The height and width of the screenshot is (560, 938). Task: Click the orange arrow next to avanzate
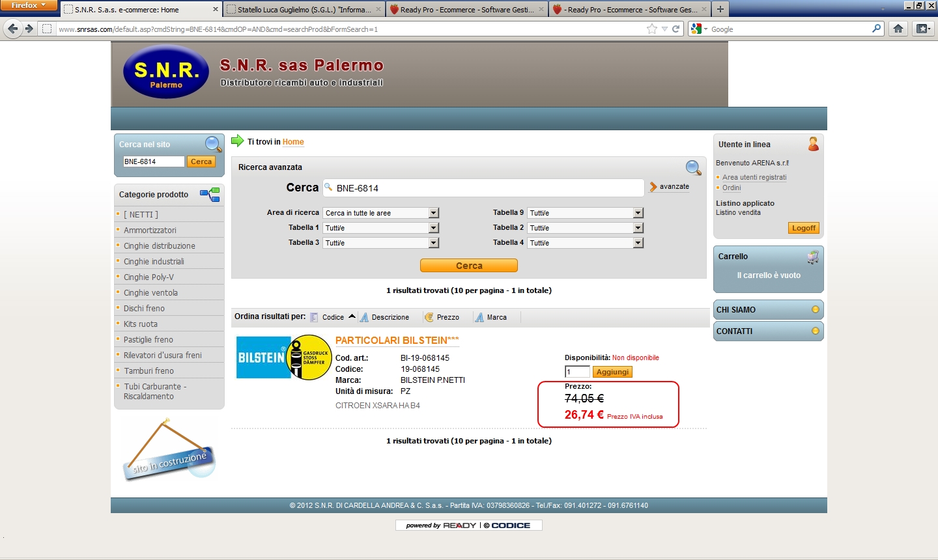[653, 187]
